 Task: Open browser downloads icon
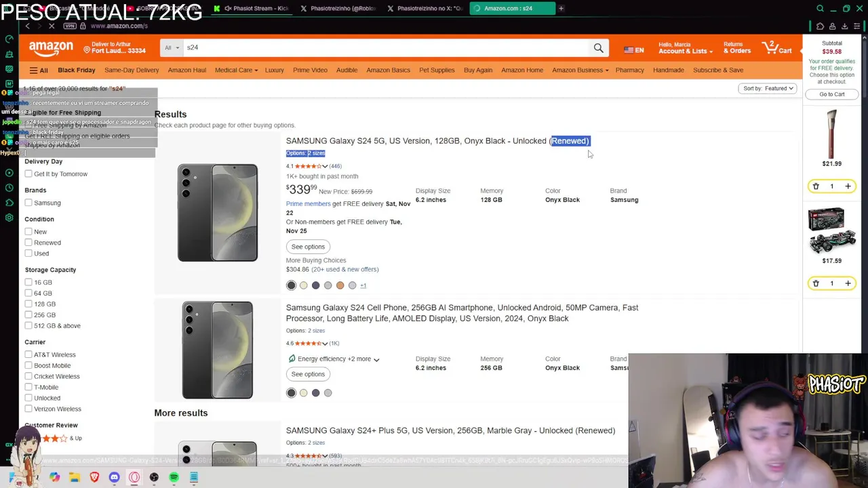click(x=844, y=26)
